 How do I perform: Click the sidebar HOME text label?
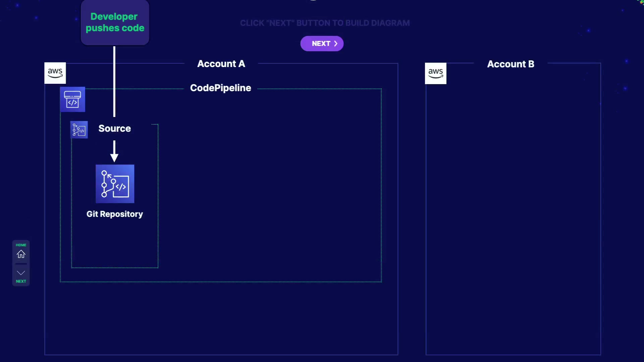coord(21,245)
